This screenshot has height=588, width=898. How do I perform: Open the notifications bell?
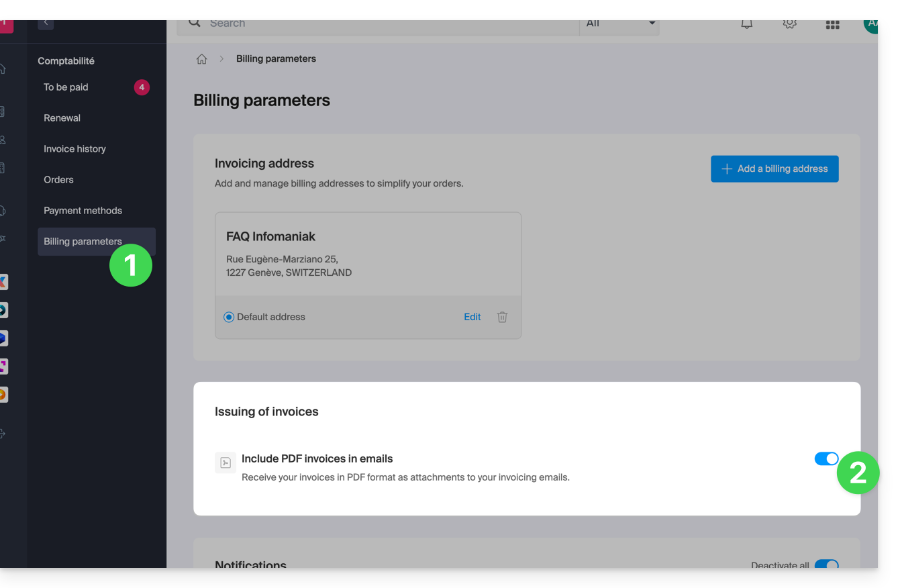pyautogui.click(x=746, y=24)
